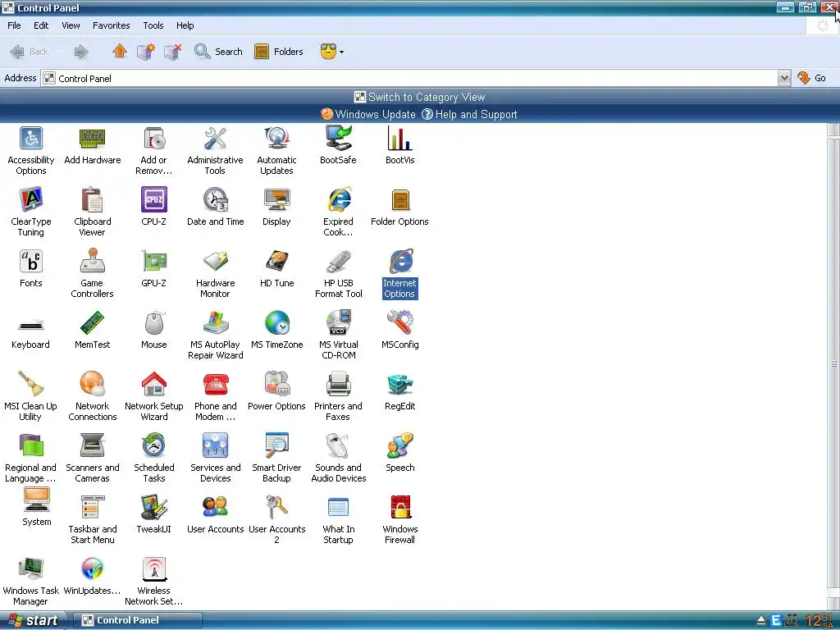Click the Search toolbar button
The height and width of the screenshot is (630, 840).
(218, 52)
